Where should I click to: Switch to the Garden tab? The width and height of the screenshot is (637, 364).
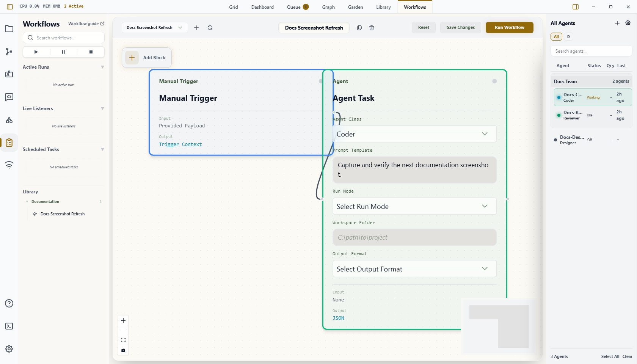click(x=355, y=7)
